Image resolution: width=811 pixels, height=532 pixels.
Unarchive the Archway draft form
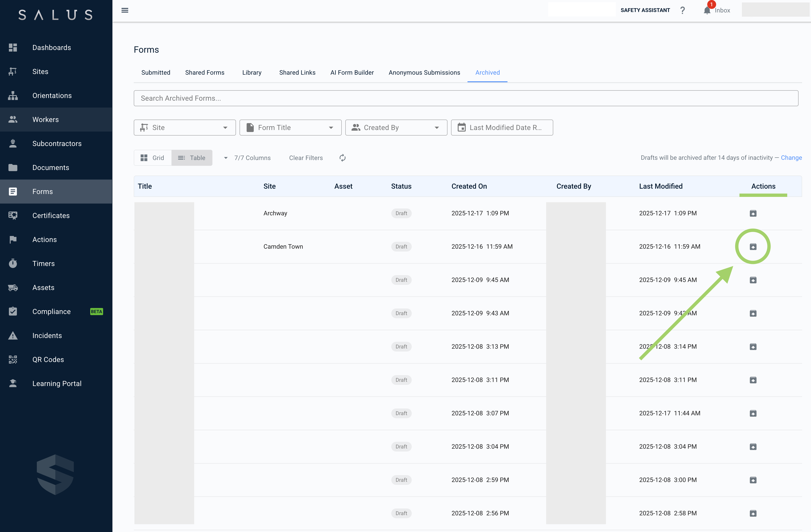click(x=753, y=213)
